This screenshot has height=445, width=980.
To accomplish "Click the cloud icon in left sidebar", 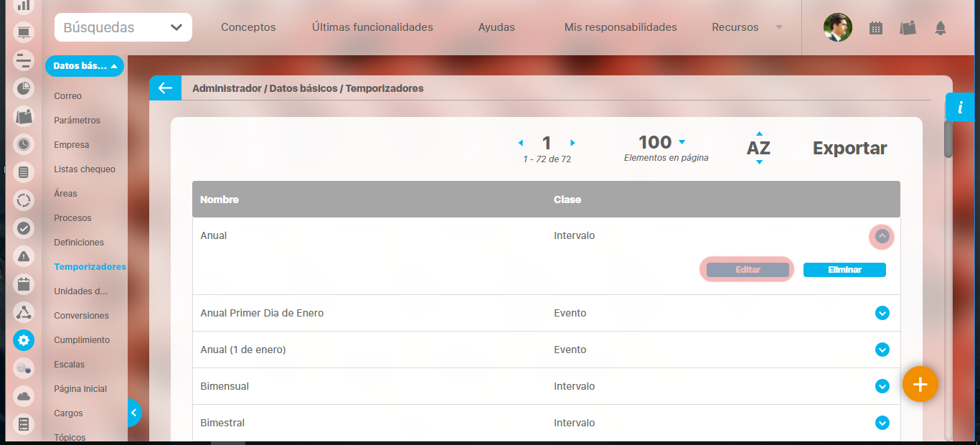I will (x=24, y=396).
